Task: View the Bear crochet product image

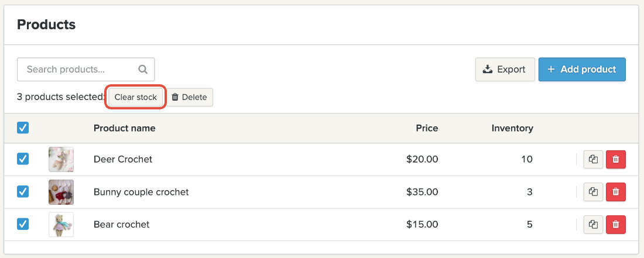Action: tap(61, 224)
